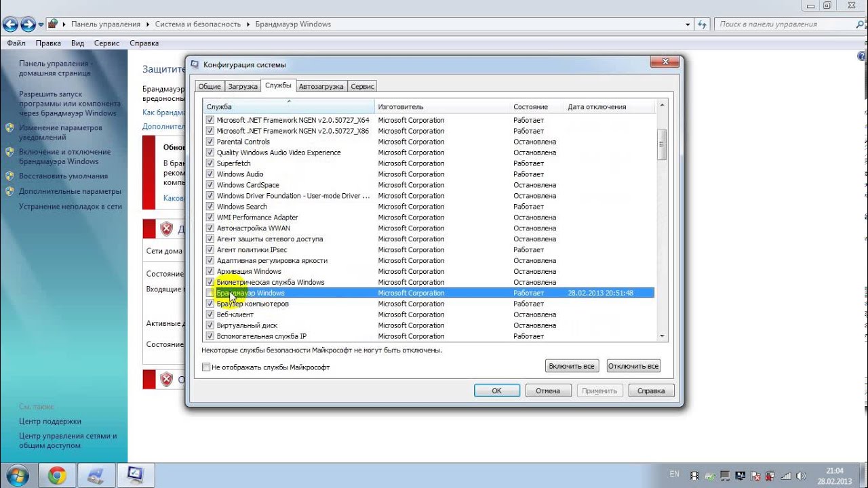Open Google Chrome from the taskbar
This screenshot has width=868, height=488.
[x=57, y=476]
